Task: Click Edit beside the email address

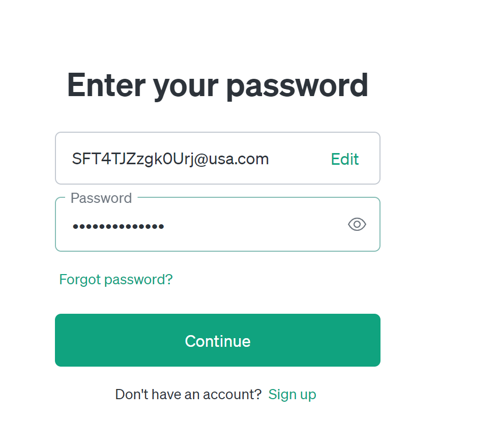Action: coord(345,159)
